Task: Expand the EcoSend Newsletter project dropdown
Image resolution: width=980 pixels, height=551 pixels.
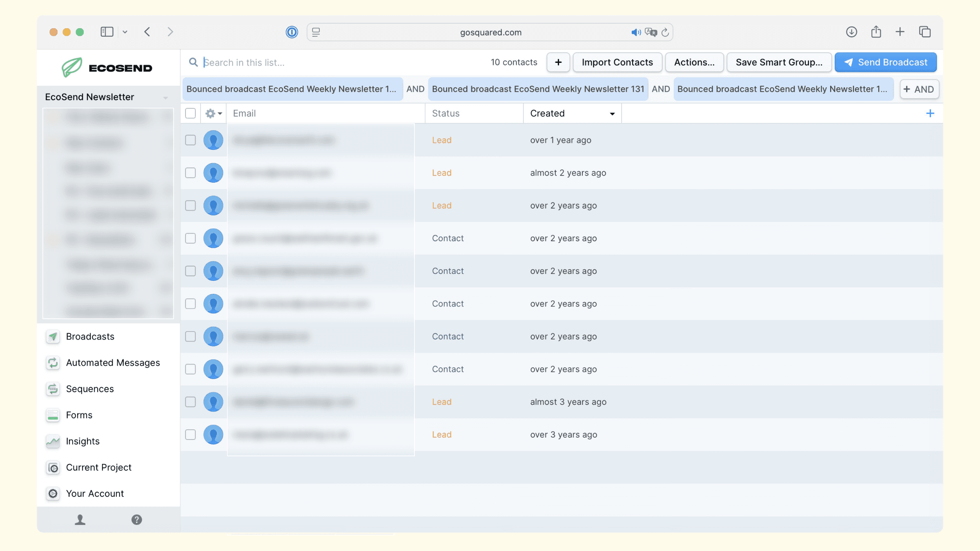Action: coord(165,98)
